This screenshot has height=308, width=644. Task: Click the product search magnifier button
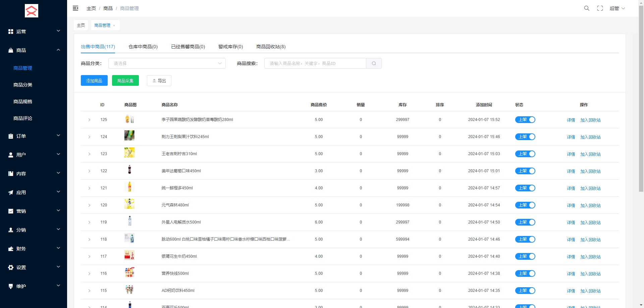(x=374, y=63)
